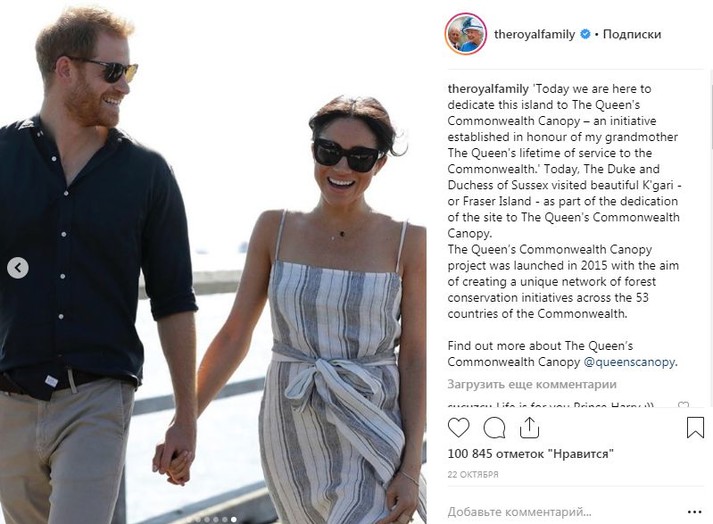
Task: Open theroyalfamily profile picture avatar
Action: pos(466,34)
